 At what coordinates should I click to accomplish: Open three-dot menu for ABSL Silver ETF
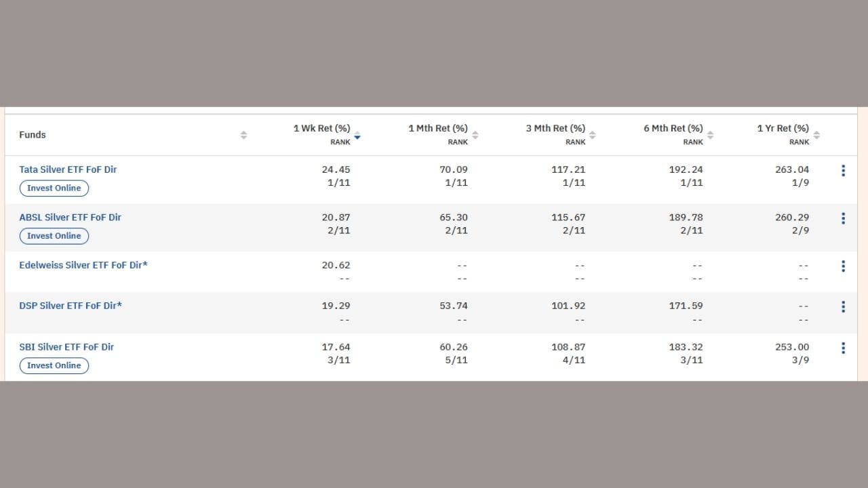click(x=843, y=218)
